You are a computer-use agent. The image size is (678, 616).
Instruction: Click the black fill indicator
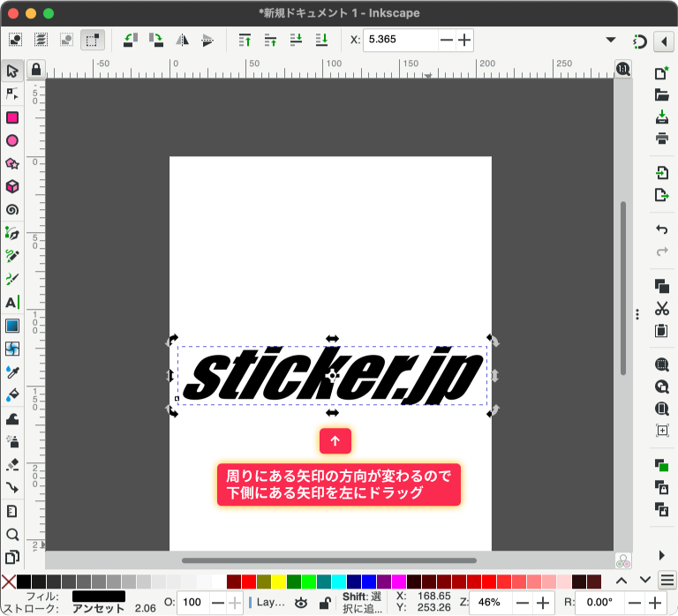[x=99, y=596]
